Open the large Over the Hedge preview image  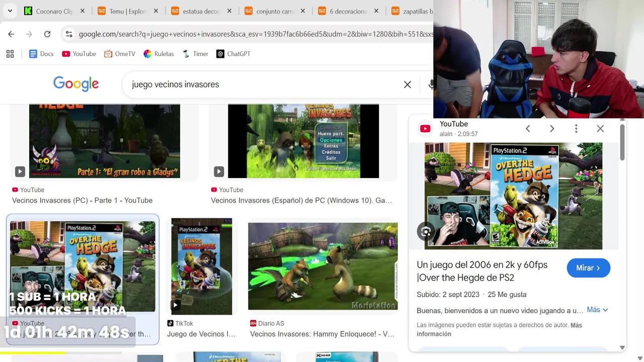coord(513,196)
